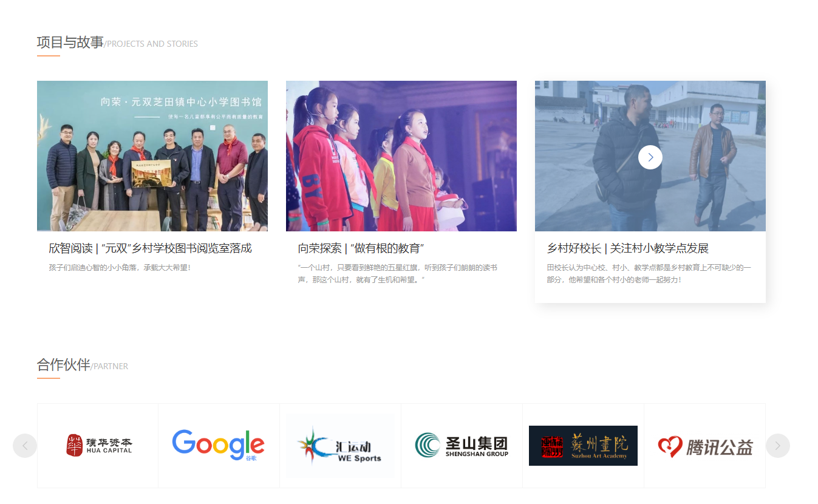Click the circular arrow on the principal photo
This screenshot has width=818, height=504.
(650, 157)
